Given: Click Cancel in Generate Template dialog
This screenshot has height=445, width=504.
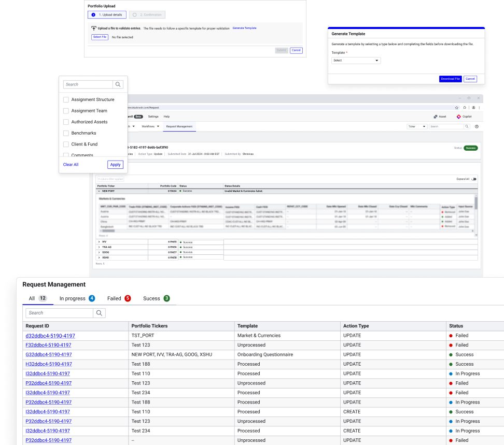Looking at the screenshot, I should click(470, 79).
